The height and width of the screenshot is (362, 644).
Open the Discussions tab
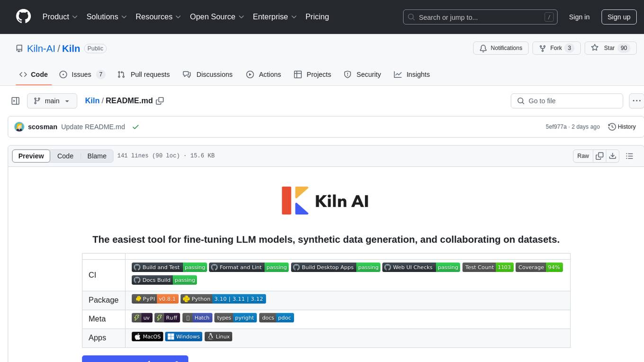coord(208,74)
